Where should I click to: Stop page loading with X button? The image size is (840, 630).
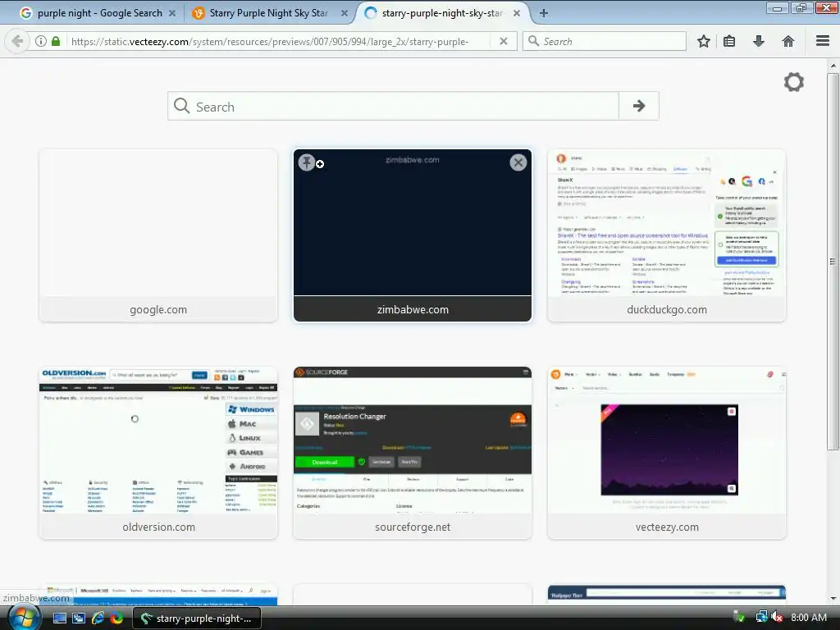point(503,41)
